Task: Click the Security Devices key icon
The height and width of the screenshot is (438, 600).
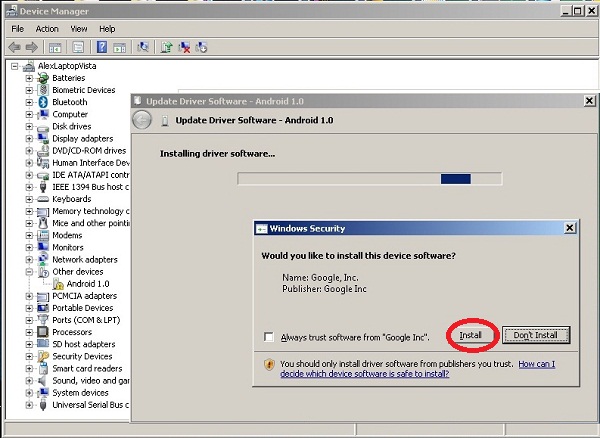Action: [43, 357]
